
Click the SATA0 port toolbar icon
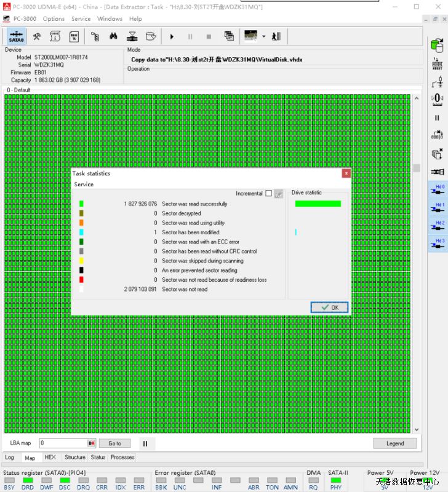coord(17,36)
